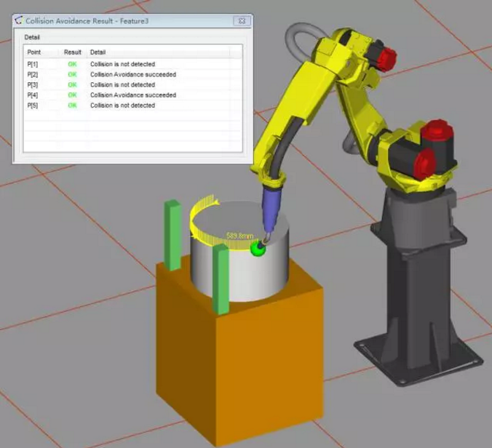Select the blue welding torch
Screen dimensions: 492x448
[x=271, y=209]
